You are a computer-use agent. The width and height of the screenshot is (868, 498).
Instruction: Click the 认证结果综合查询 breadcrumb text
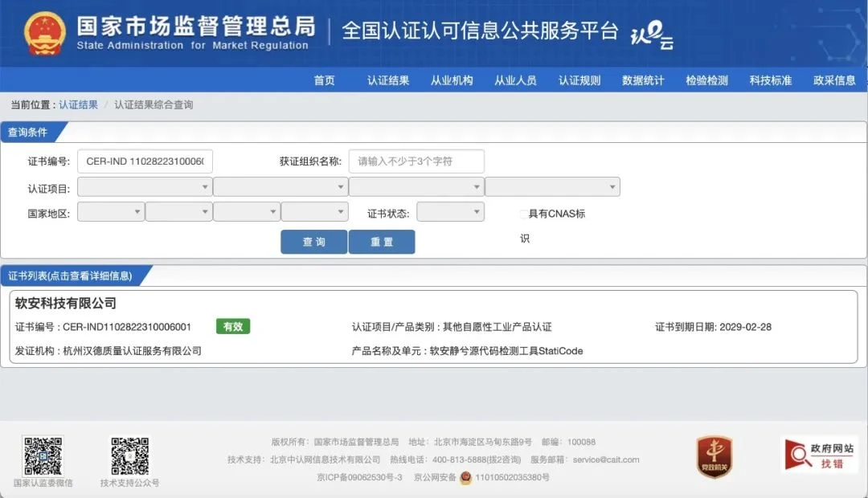(154, 104)
